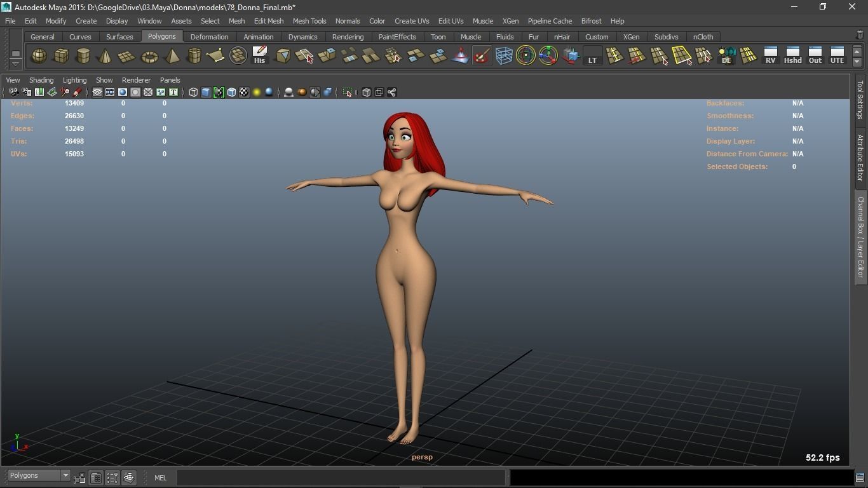Image resolution: width=868 pixels, height=488 pixels.
Task: Toggle textured display checker icon
Action: click(x=244, y=92)
